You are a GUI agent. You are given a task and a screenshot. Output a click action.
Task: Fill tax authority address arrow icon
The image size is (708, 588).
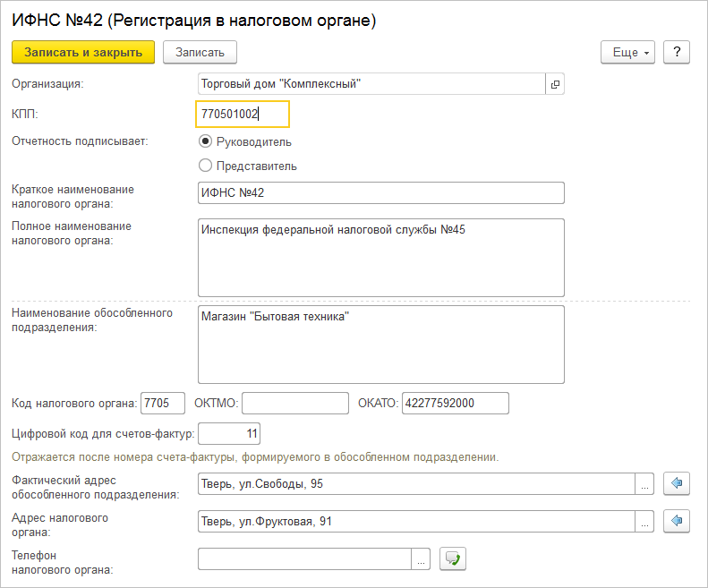[677, 521]
